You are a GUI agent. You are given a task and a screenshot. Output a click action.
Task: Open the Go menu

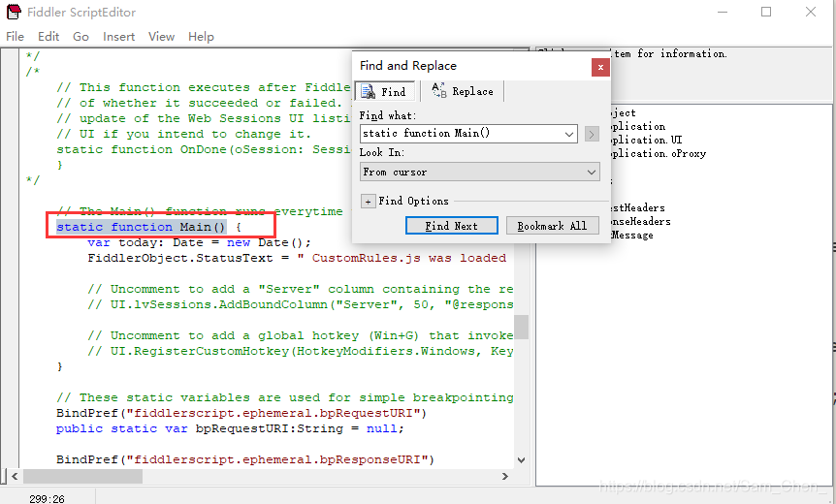click(x=80, y=36)
